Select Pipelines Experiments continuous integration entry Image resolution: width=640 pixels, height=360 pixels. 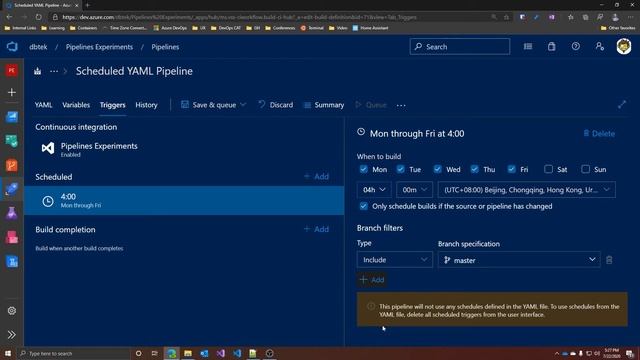(x=184, y=149)
